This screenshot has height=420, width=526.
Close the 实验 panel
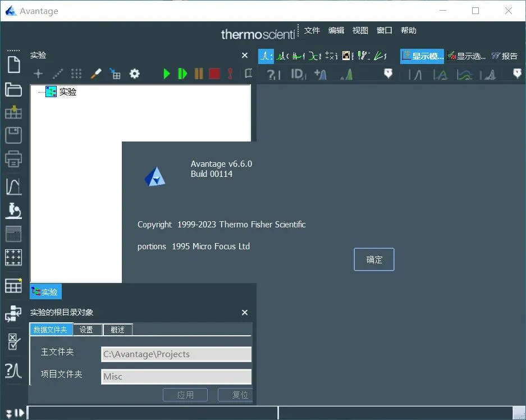point(245,56)
